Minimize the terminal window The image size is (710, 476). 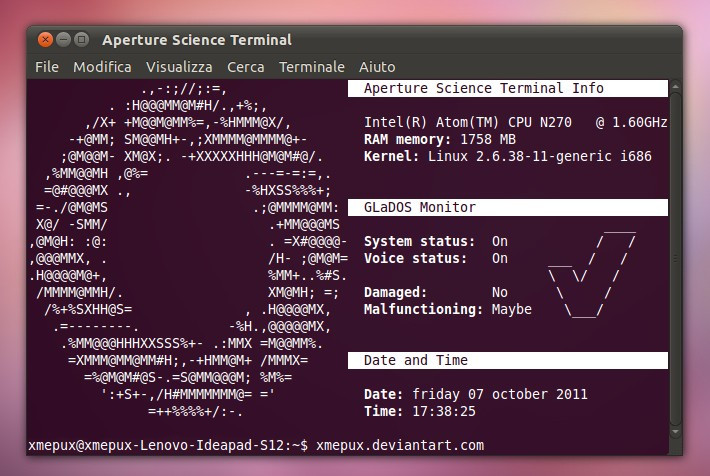(63, 40)
